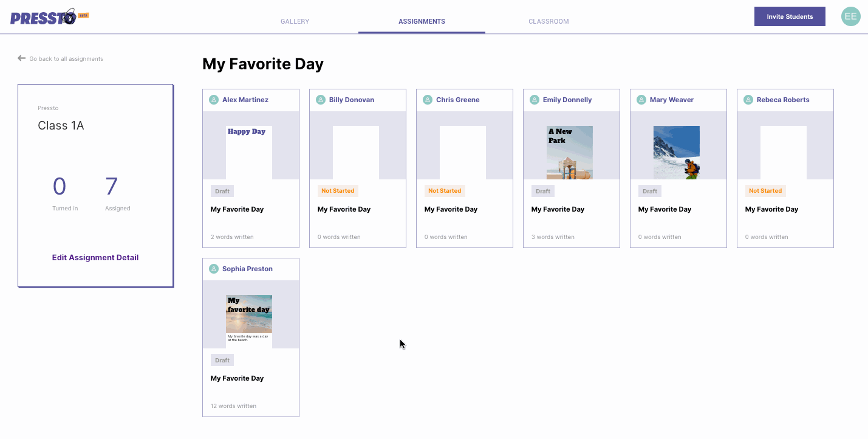Viewport: 868px width, 439px height.
Task: Switch to the Gallery tab
Action: (x=295, y=21)
